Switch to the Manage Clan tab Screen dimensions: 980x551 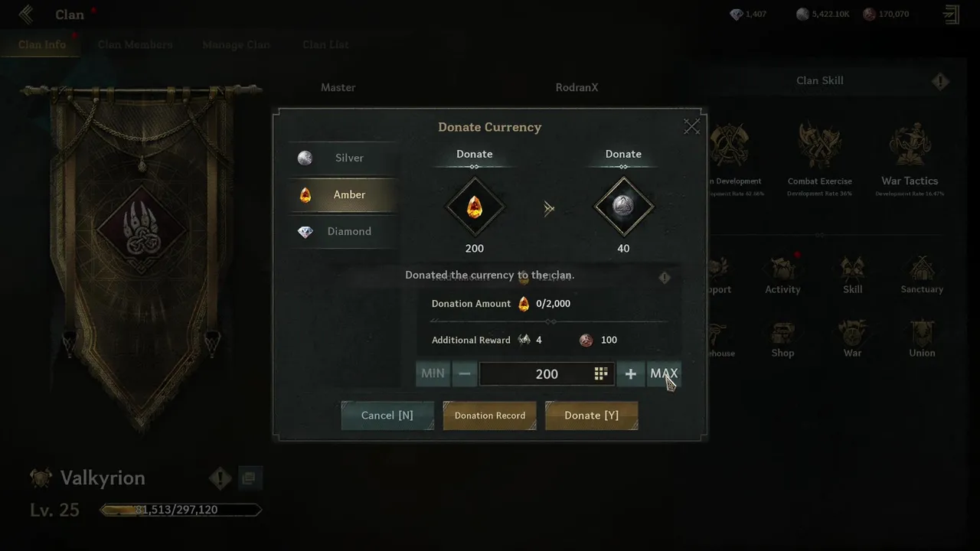(237, 44)
